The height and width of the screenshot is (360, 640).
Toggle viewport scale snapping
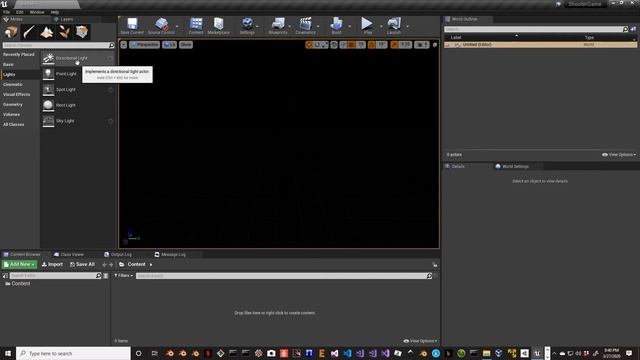(394, 44)
